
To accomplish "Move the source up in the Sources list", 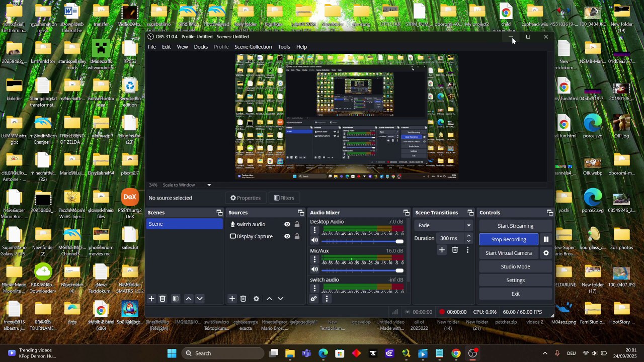I will 269,299.
